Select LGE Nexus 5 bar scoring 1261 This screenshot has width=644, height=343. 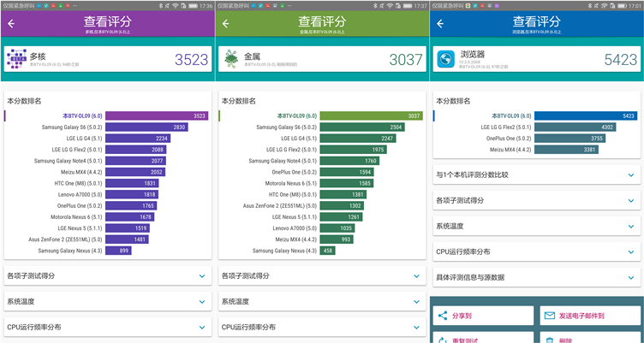[x=341, y=216]
